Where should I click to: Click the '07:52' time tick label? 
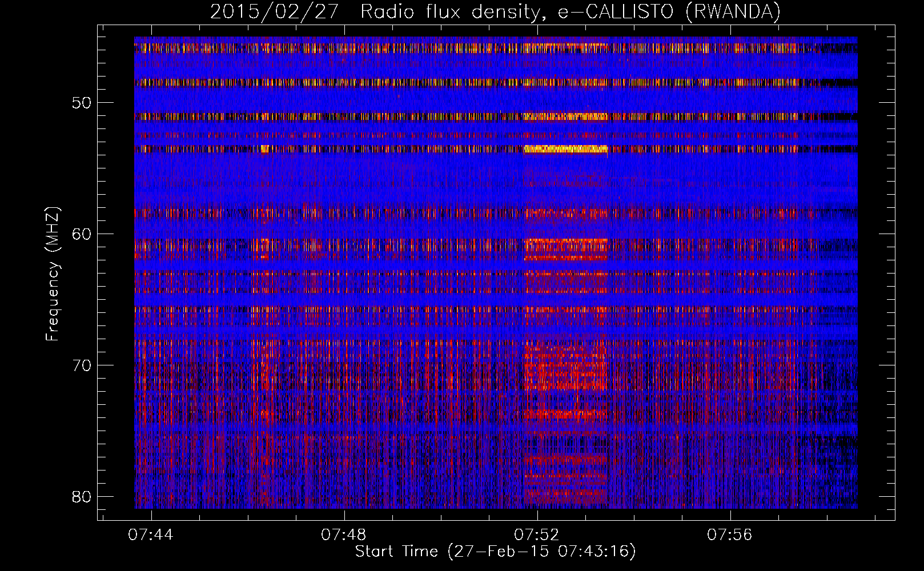coord(537,535)
